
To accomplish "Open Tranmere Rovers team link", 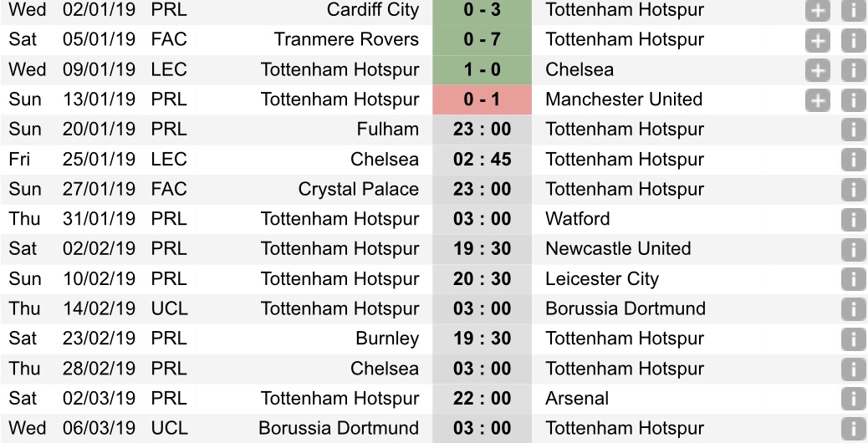I will tap(346, 39).
